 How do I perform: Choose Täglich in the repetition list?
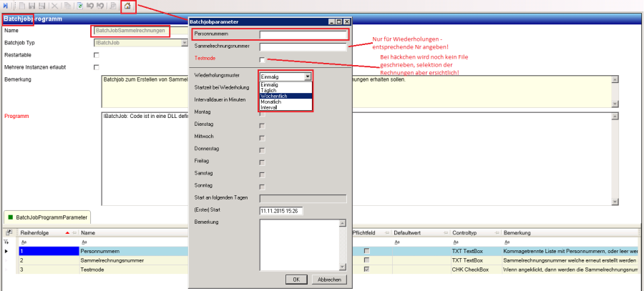(x=270, y=89)
